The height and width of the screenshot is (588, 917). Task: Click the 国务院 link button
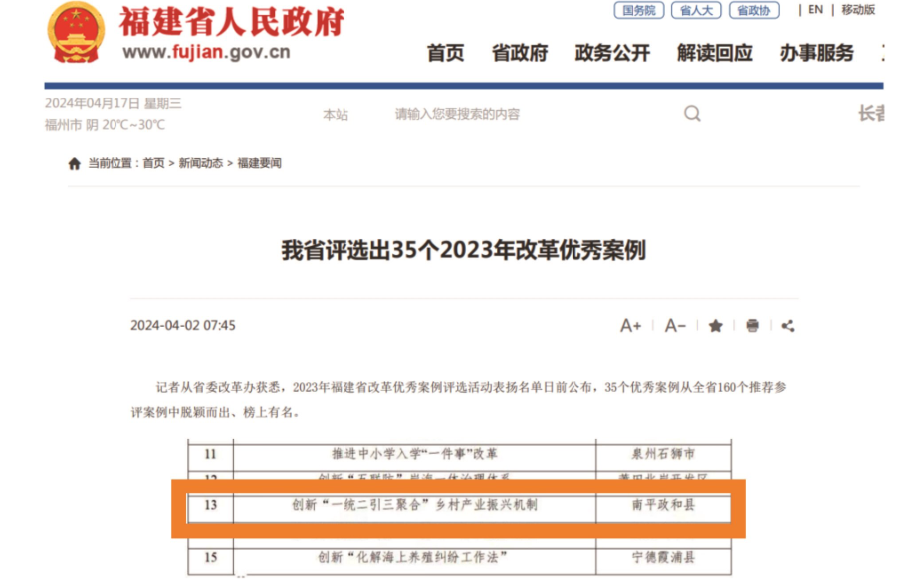coord(638,10)
